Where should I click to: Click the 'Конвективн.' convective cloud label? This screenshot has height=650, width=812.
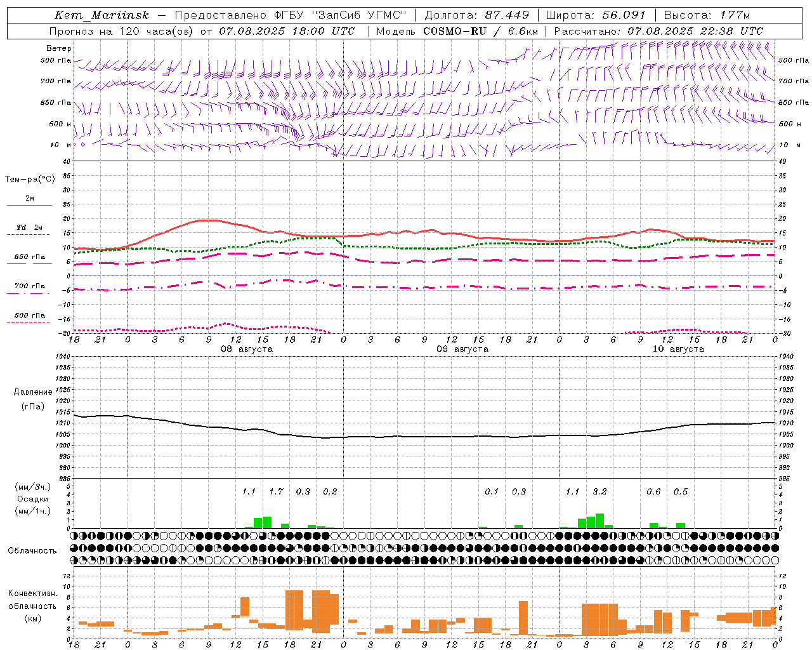tap(33, 594)
